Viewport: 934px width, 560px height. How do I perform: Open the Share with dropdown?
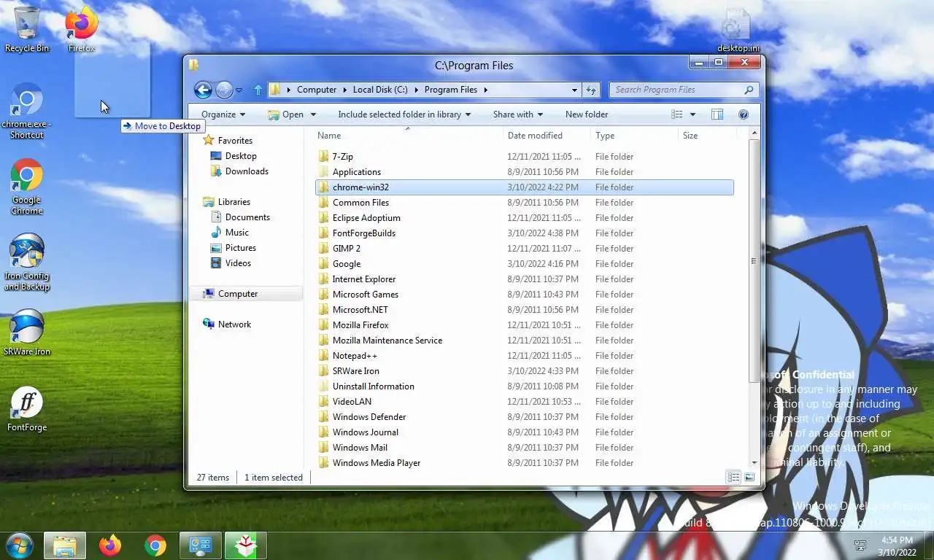pyautogui.click(x=518, y=114)
